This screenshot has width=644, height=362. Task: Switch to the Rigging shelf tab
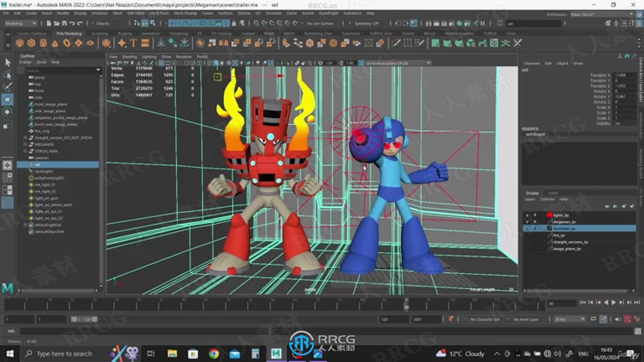pos(125,34)
